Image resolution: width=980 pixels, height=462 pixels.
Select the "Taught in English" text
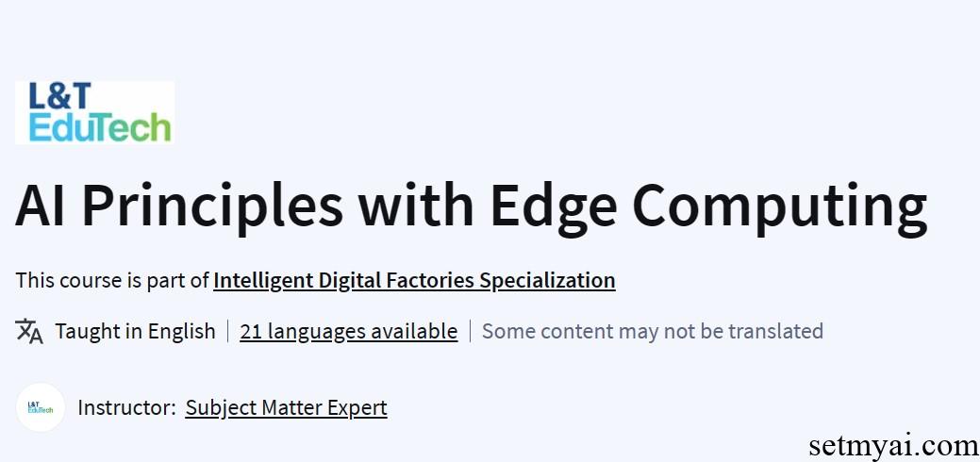135,331
